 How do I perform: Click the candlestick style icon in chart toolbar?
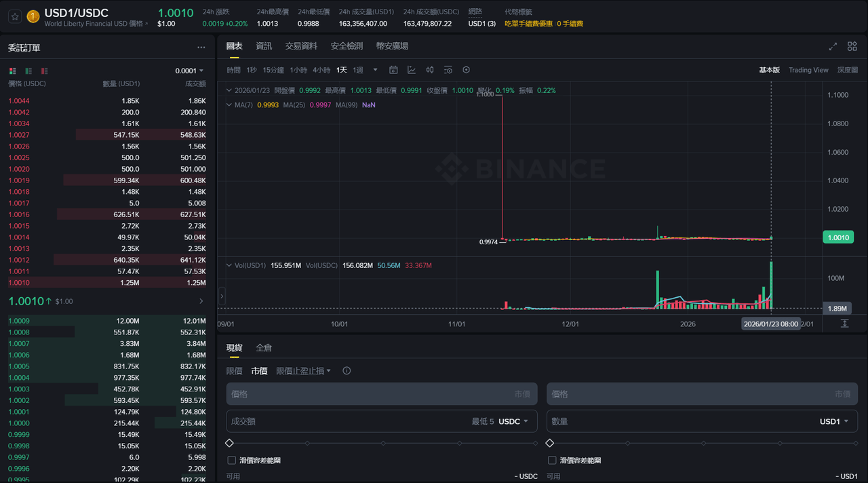click(430, 69)
